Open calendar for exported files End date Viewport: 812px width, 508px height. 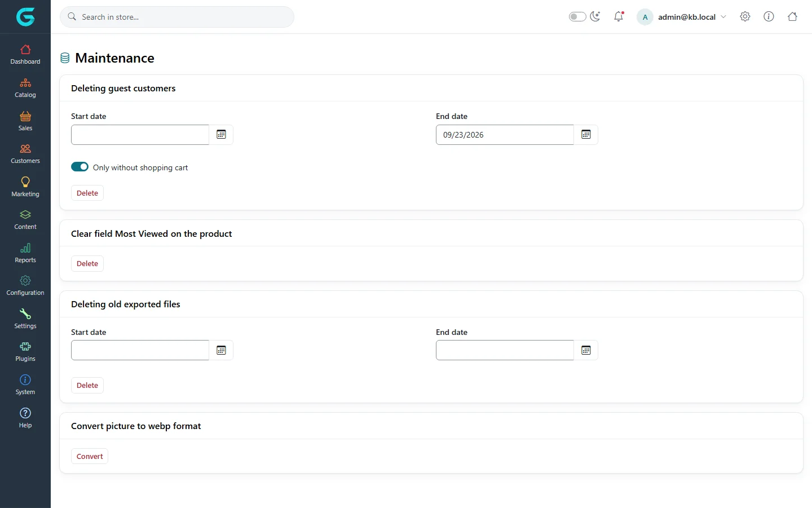[586, 350]
